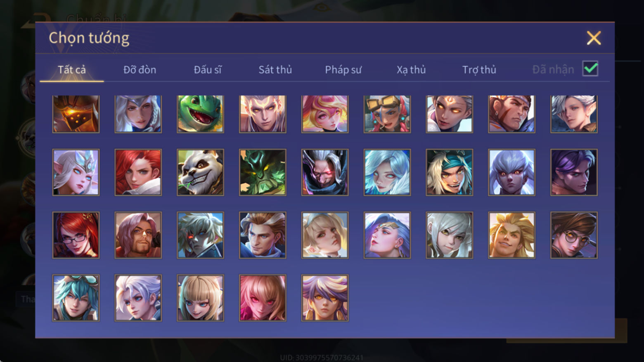This screenshot has width=644, height=362.
Task: Choose the teal-haired hero with goggles on head
Action: pyautogui.click(x=76, y=298)
